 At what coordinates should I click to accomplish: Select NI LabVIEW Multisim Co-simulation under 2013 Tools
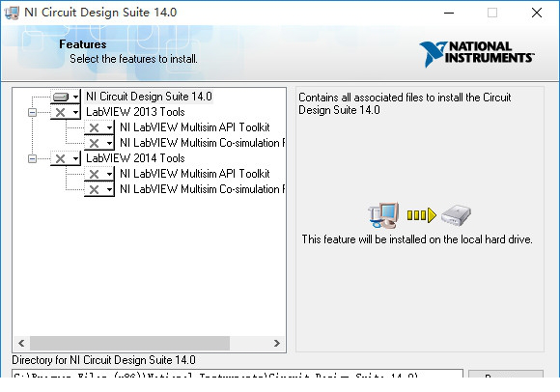[202, 143]
